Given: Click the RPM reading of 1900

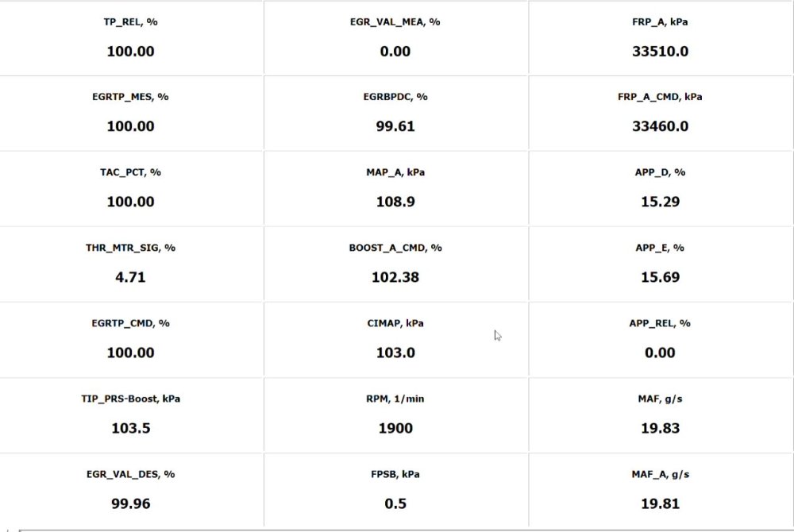Looking at the screenshot, I should 395,428.
